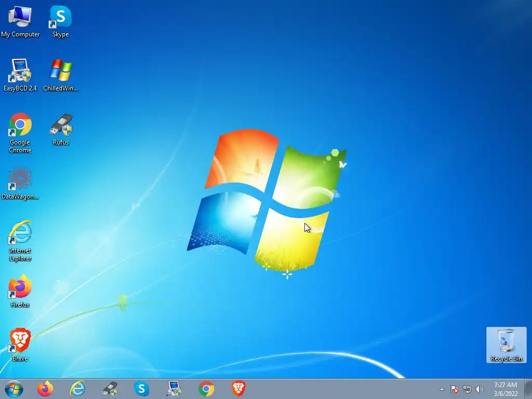Launch EasyBCD from the taskbar
Viewport: 532px width, 399px height.
point(174,389)
